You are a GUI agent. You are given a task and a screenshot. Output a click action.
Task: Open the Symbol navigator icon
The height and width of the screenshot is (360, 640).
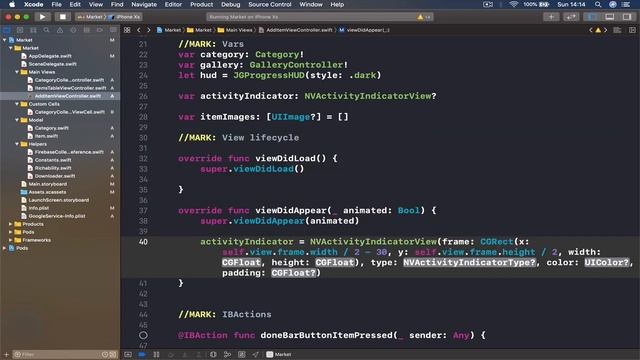point(33,30)
